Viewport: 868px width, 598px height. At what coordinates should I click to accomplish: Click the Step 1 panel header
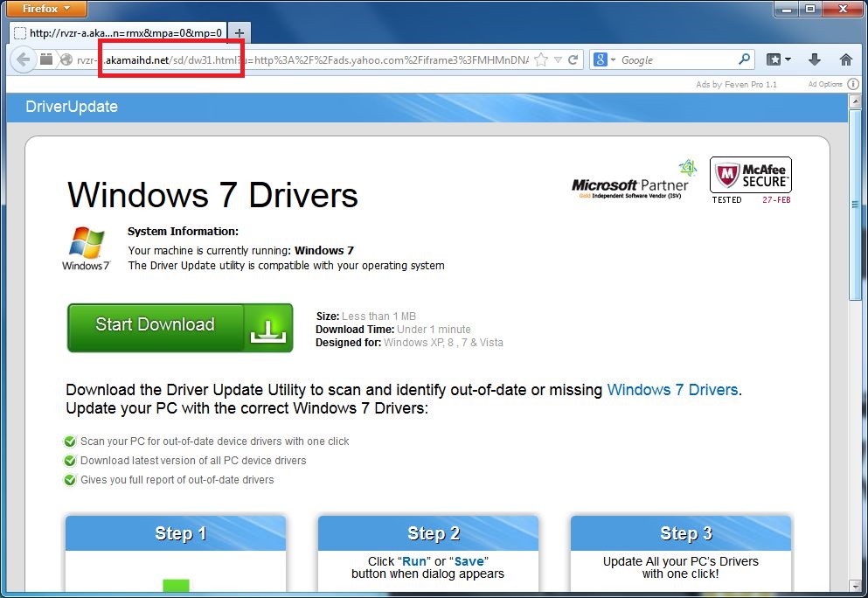pyautogui.click(x=176, y=533)
